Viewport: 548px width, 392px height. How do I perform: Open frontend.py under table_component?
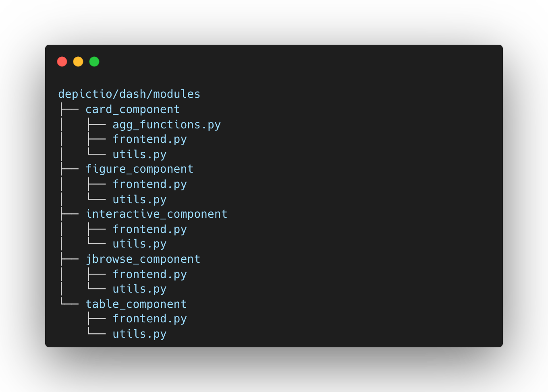click(x=149, y=319)
